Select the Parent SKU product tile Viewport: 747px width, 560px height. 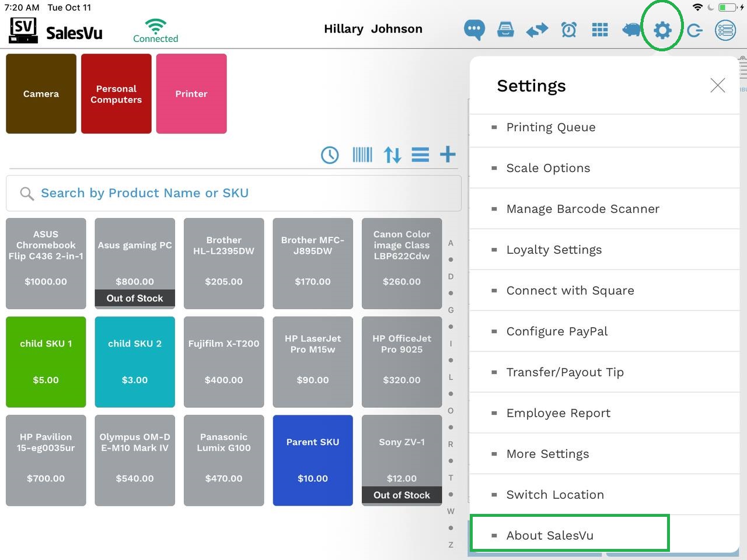click(x=313, y=460)
